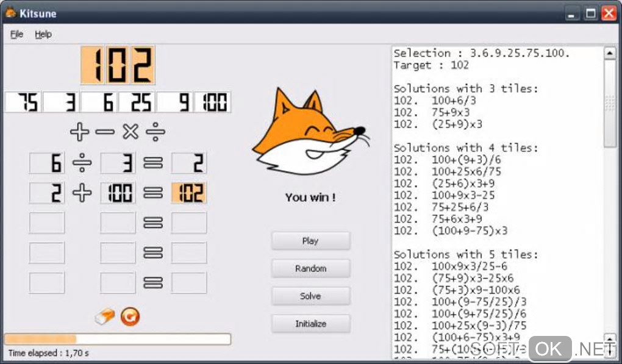Click the large 102 target display

(x=118, y=65)
